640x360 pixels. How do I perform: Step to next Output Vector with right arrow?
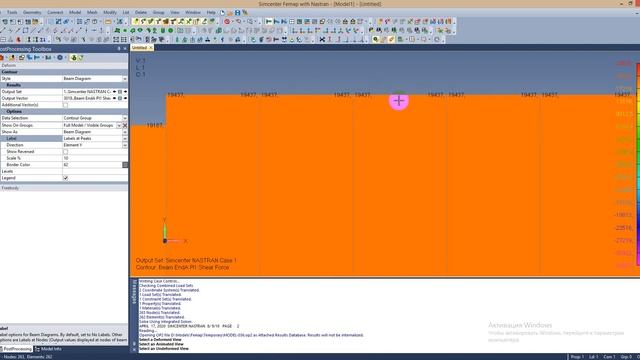click(x=125, y=98)
